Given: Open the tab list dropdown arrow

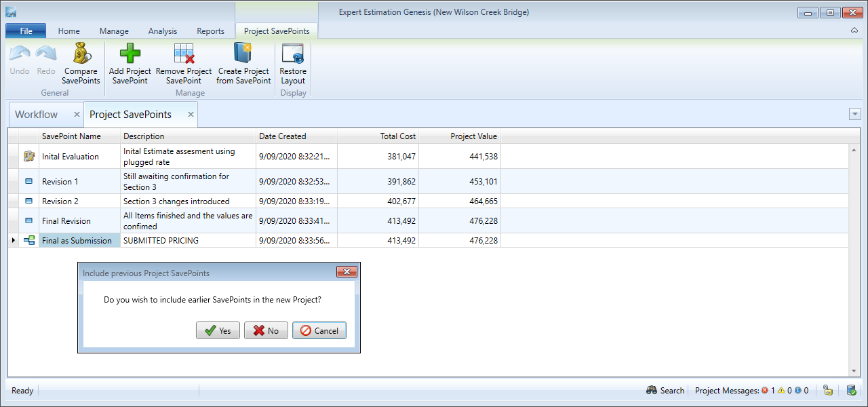Looking at the screenshot, I should click(x=854, y=114).
